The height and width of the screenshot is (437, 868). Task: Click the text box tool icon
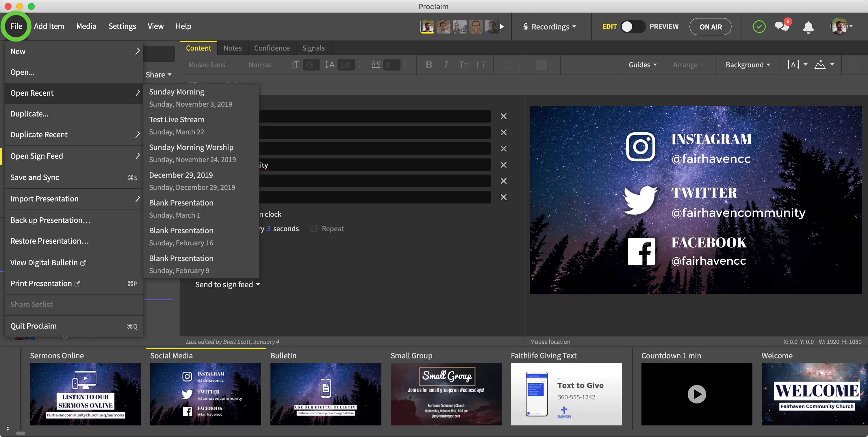[793, 65]
